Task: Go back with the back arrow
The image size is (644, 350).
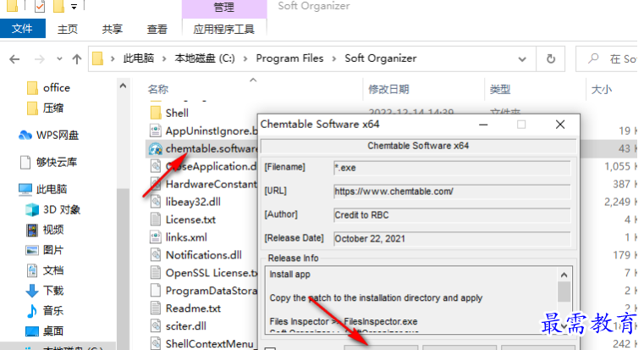Action: (14, 59)
